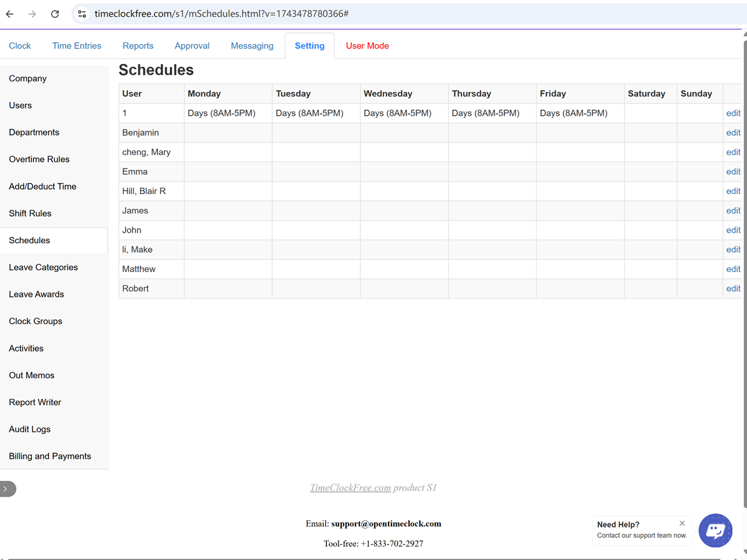The image size is (747, 560).
Task: Click the Wednesday Days (8AM-5PM) cell
Action: [x=404, y=113]
